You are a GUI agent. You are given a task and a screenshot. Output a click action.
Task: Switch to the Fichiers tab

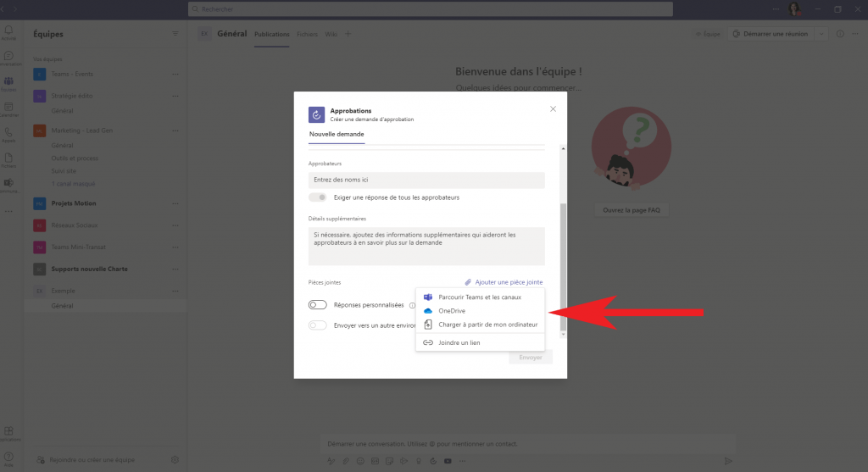tap(307, 34)
